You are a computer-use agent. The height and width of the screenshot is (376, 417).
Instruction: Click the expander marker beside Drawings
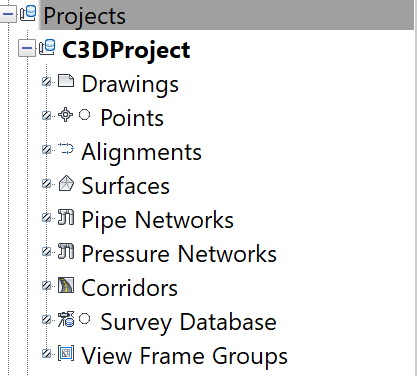point(47,81)
